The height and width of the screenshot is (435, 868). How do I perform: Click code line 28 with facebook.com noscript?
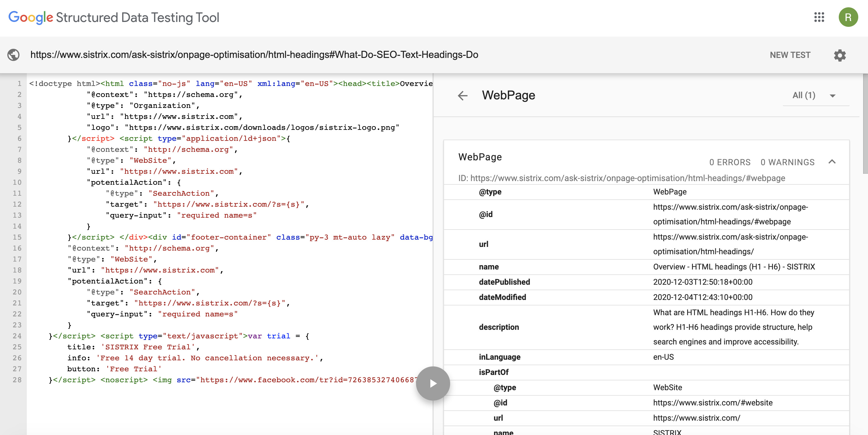pos(232,380)
